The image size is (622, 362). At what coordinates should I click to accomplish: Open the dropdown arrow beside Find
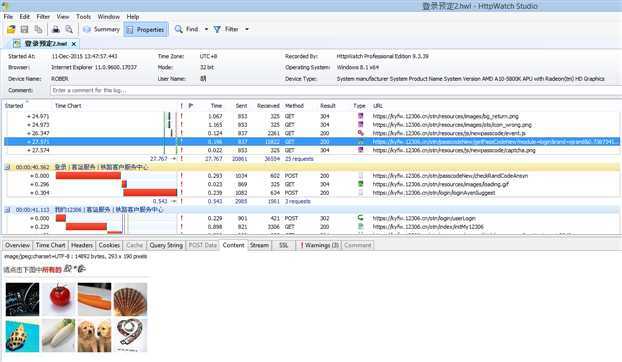206,29
